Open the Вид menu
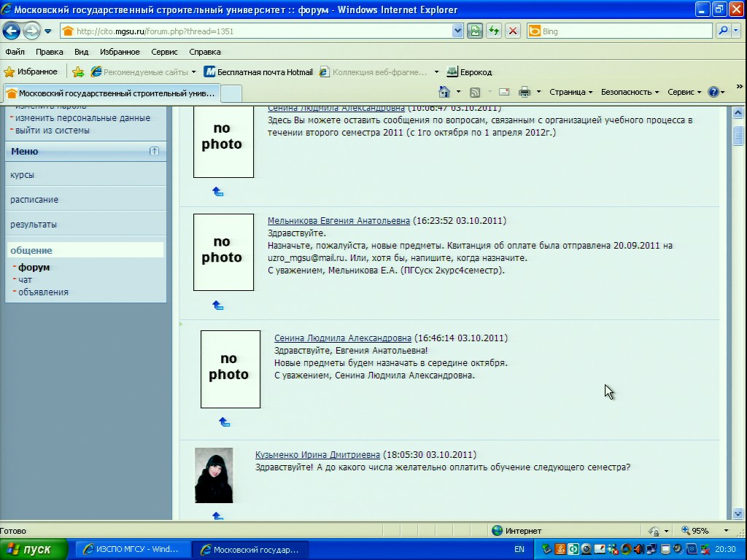747x560 pixels. click(x=82, y=52)
